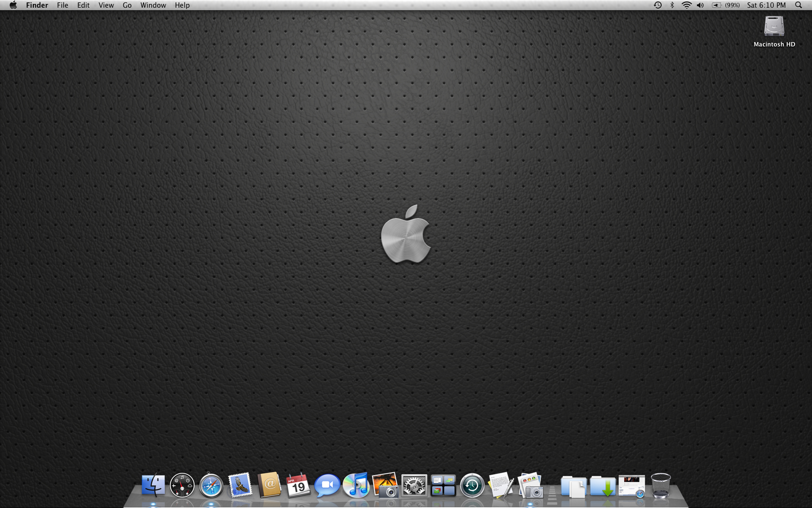Open iCal calendar showing Apr 19
This screenshot has width=812, height=508.
(298, 485)
